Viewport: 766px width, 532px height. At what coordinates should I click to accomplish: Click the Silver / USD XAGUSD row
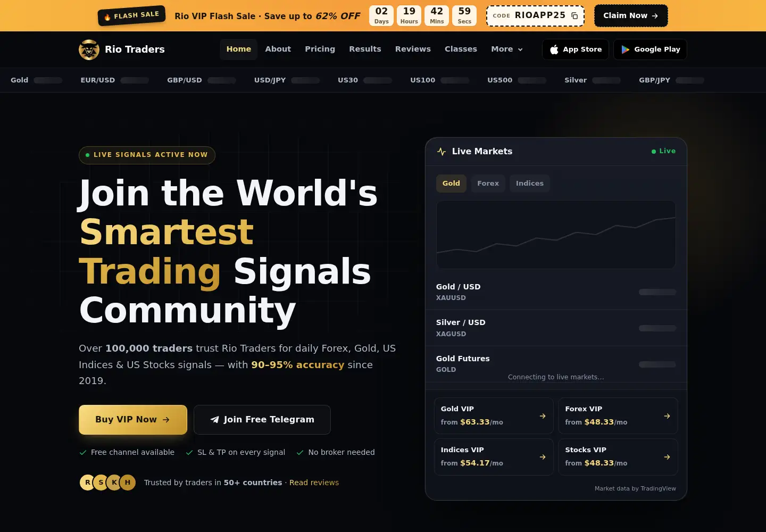click(556, 328)
